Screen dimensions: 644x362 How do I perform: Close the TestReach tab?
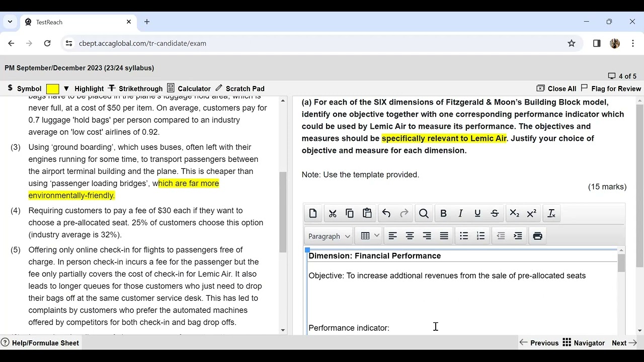tap(129, 22)
